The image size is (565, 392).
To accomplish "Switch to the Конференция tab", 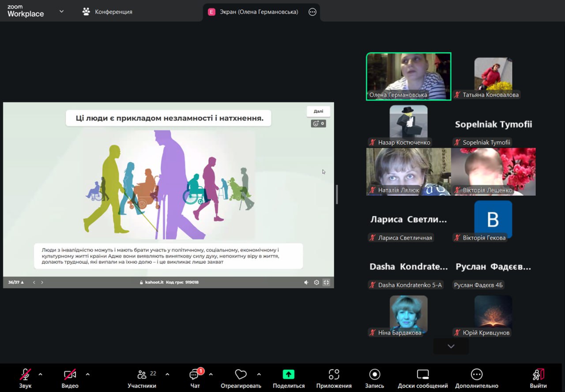I will [x=107, y=12].
